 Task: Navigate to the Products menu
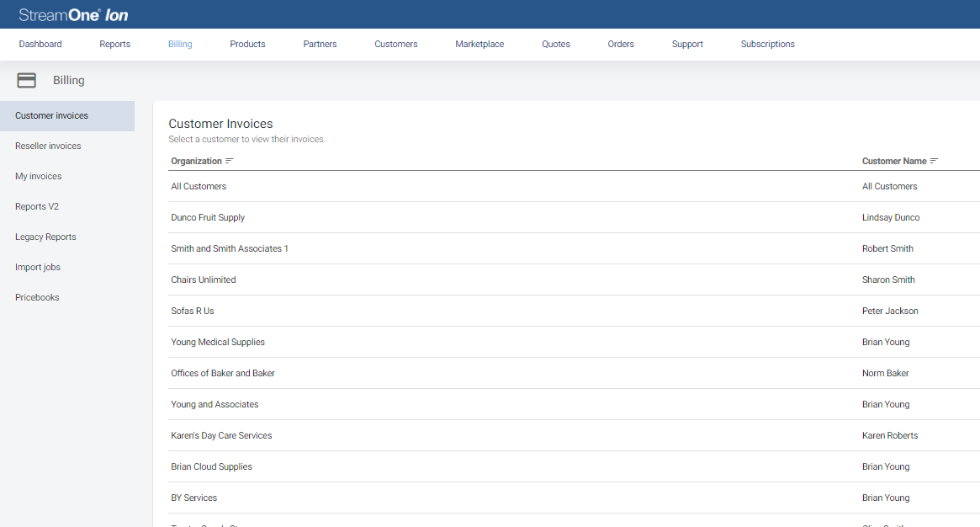point(247,44)
